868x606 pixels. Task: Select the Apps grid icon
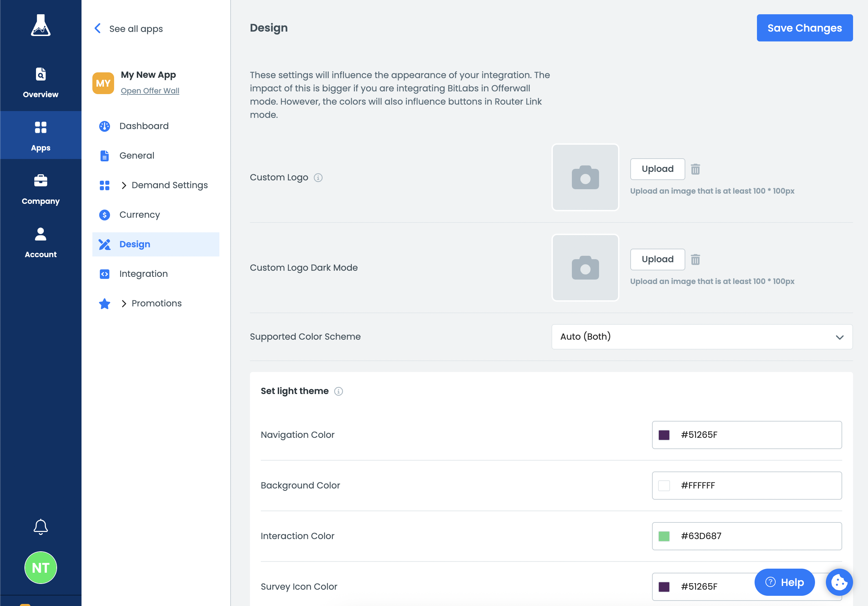pos(40,127)
